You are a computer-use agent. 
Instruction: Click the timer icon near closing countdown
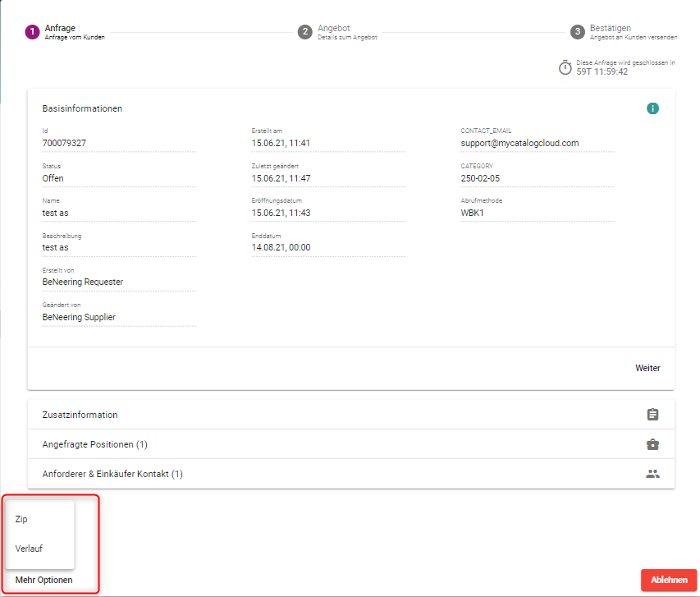point(565,67)
